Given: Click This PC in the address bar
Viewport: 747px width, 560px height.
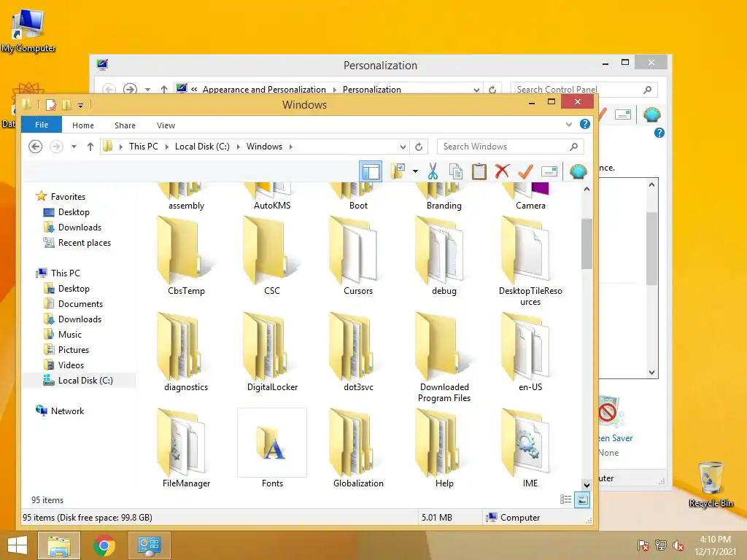Looking at the screenshot, I should (x=144, y=147).
